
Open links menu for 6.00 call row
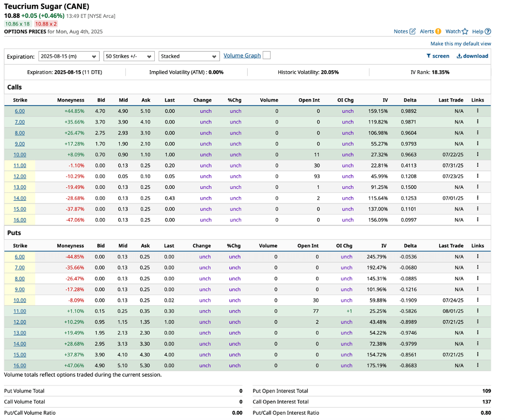pyautogui.click(x=477, y=111)
